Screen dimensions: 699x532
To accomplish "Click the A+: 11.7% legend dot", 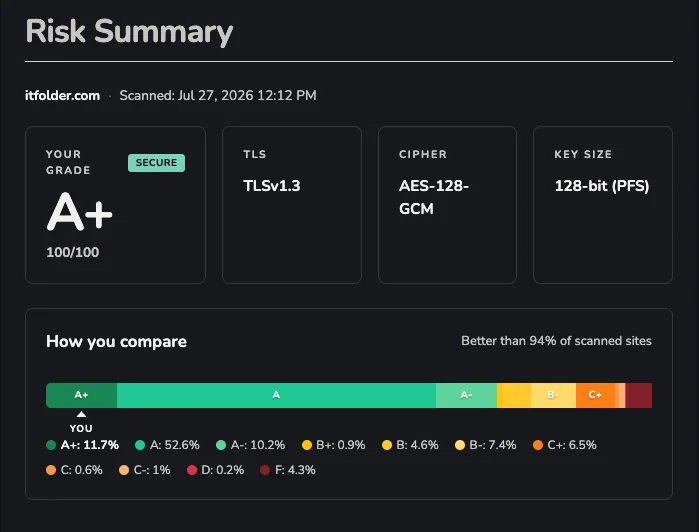I will 51,445.
